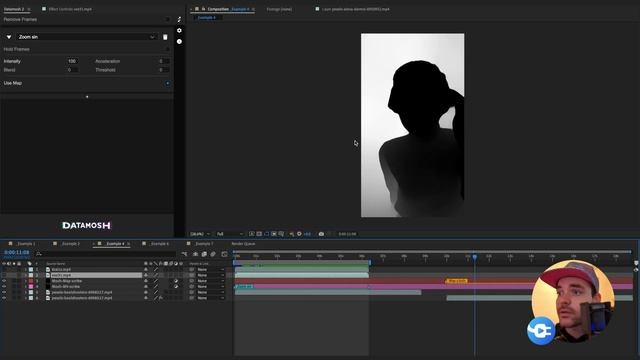640x360 pixels.
Task: Open the viewer resolution Full dropdown
Action: [x=229, y=234]
